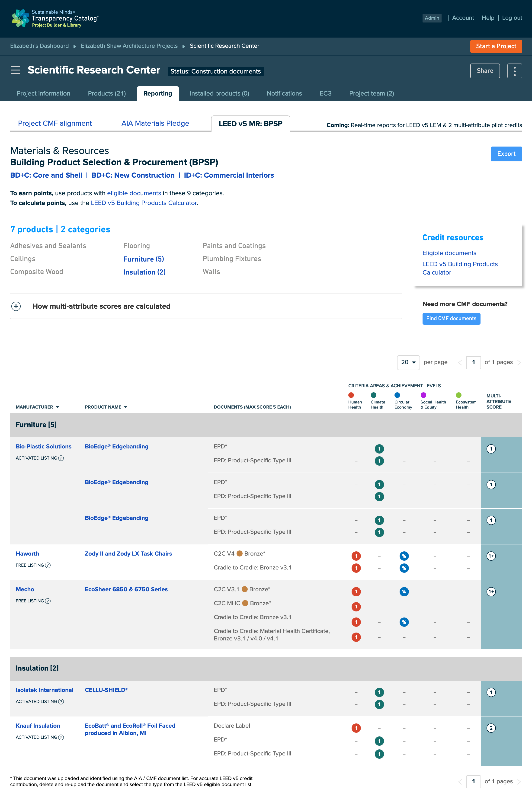Viewport: 532px width, 793px height.
Task: Click the Circular Economy blue legend dot
Action: [x=397, y=395]
